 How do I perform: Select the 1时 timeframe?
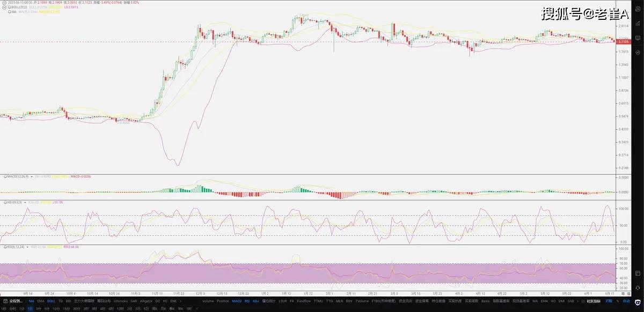188,308
